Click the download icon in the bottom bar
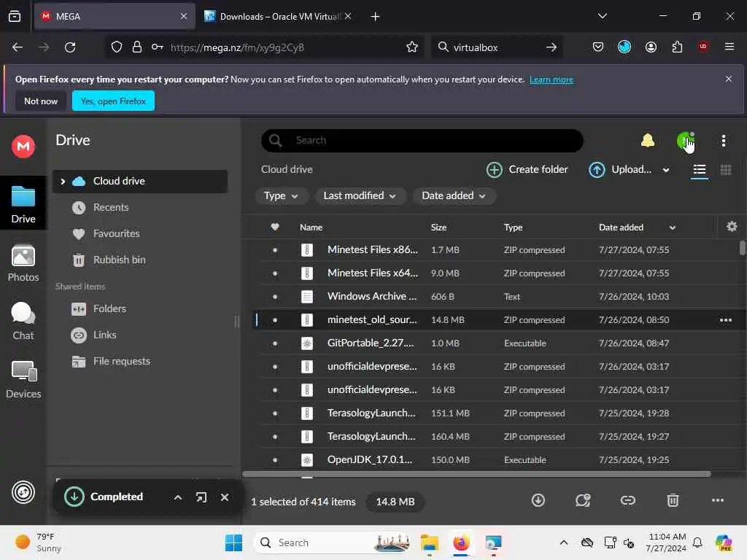 (x=538, y=500)
